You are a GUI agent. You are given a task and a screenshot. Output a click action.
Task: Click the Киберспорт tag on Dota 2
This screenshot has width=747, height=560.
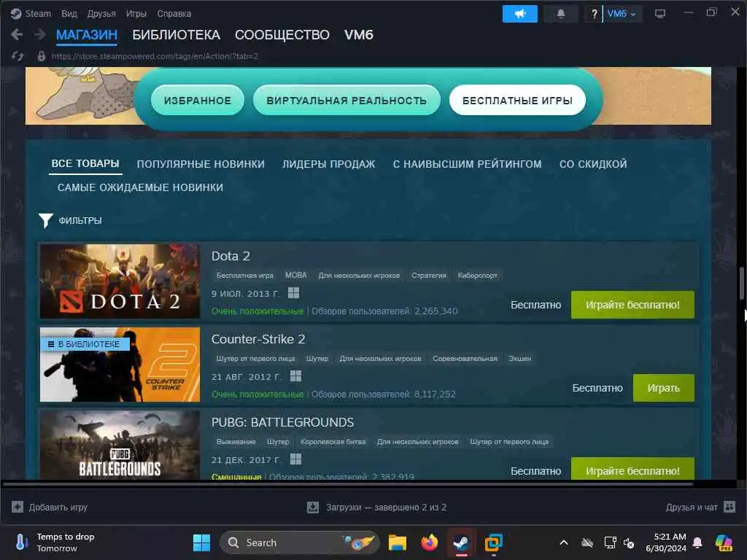477,275
